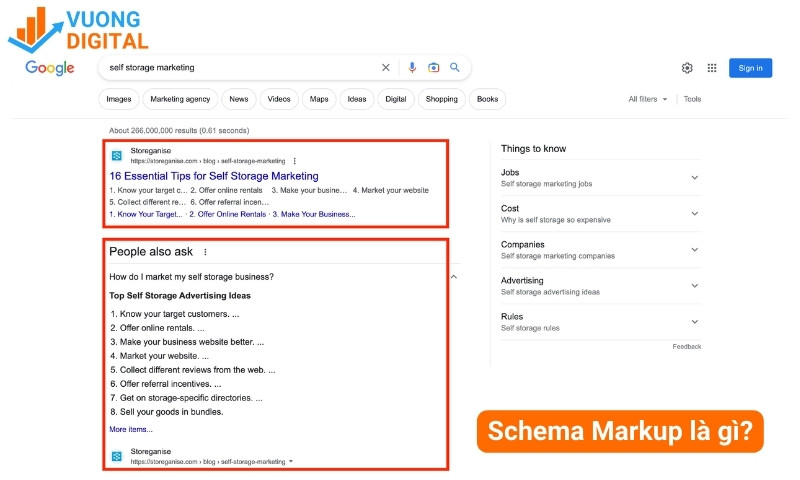Click '1. Know your target customers' list item

(x=174, y=314)
